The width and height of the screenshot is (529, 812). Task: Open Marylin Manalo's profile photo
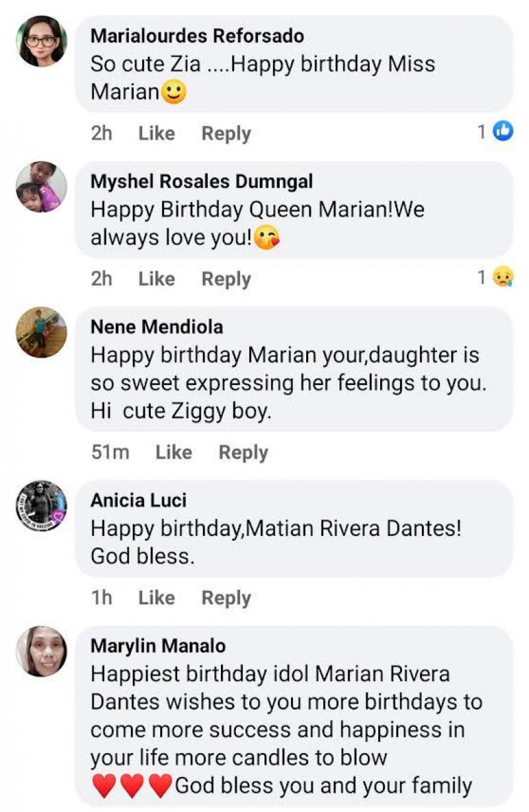42,651
